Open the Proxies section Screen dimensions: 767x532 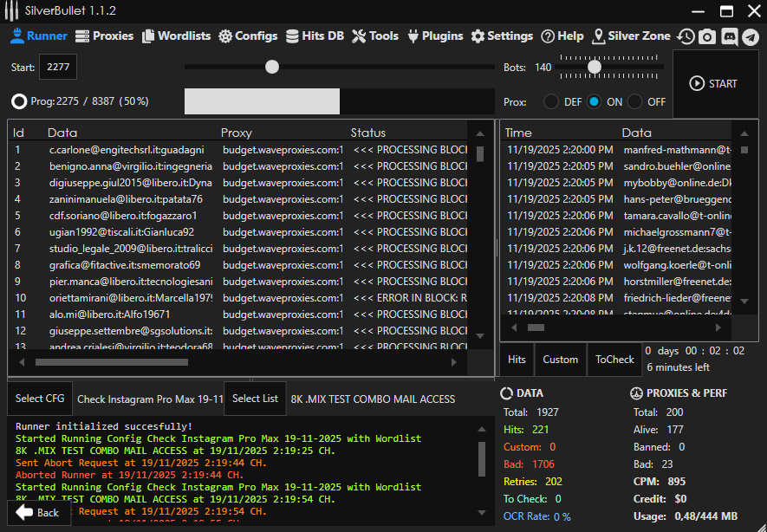pyautogui.click(x=104, y=36)
